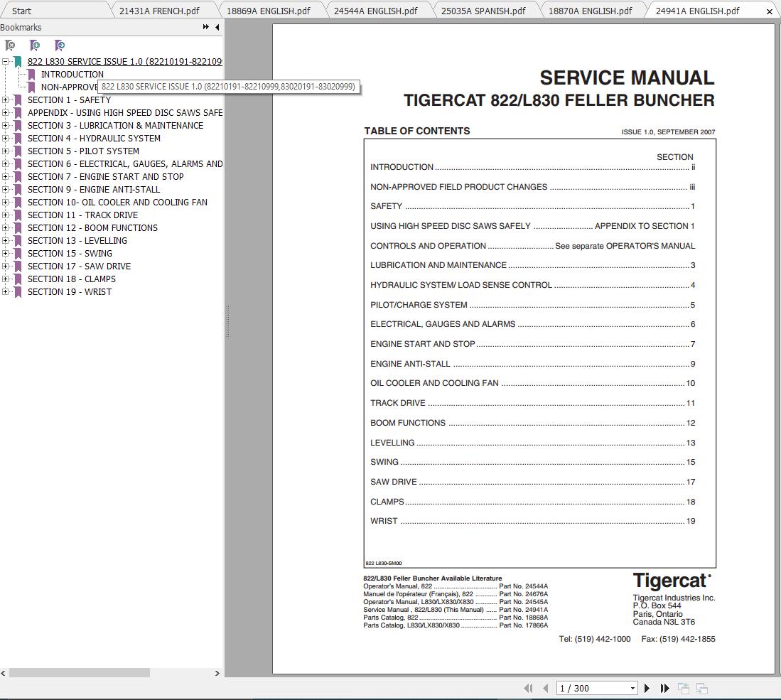Switch to 18870A ENGLISH.pdf tab
This screenshot has width=781, height=700.
(x=591, y=11)
